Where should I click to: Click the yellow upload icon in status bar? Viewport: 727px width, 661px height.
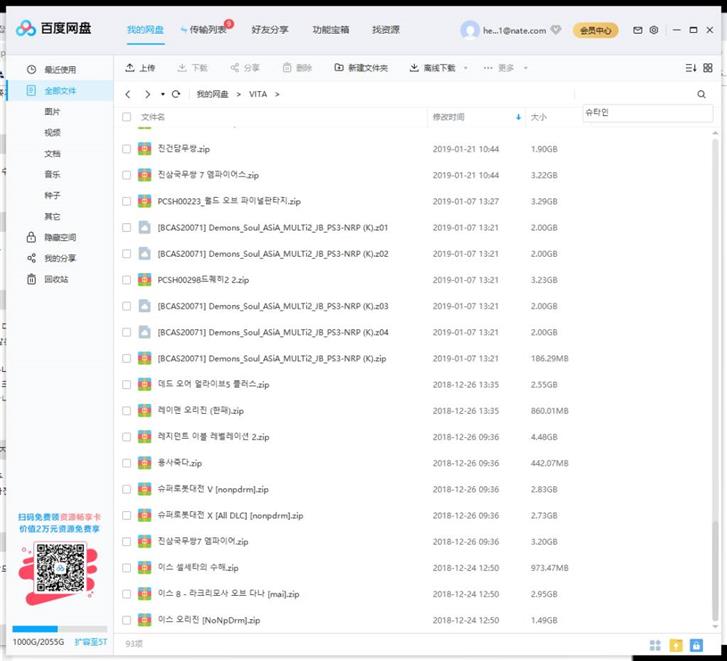click(676, 645)
